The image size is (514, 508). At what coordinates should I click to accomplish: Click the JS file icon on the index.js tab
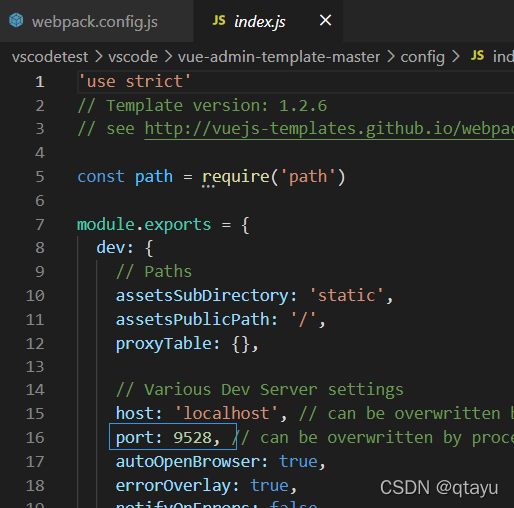coord(219,20)
